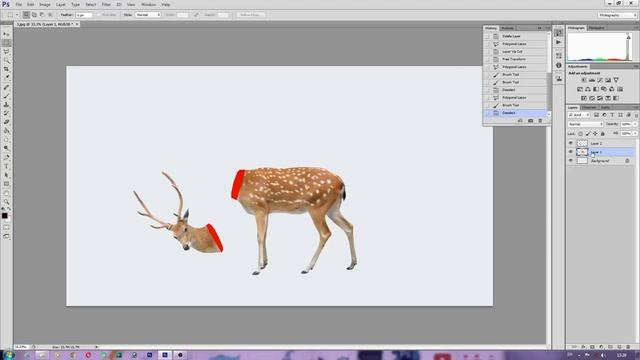640x360 pixels.
Task: Add a Curves adjustment
Action: 600,80
